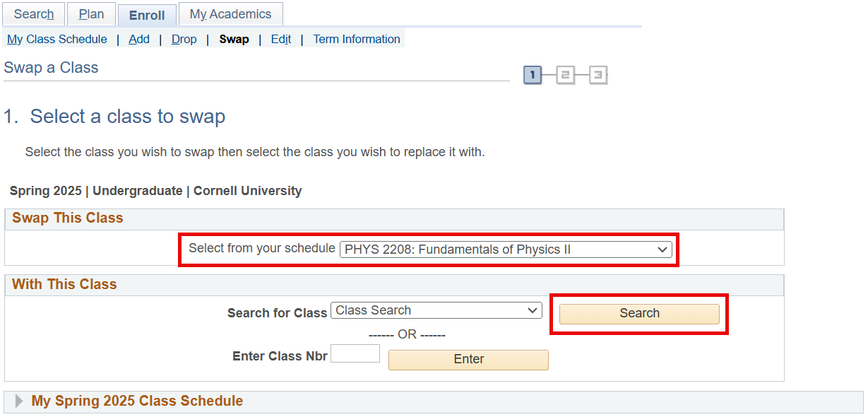Screen dimensions: 868x417
Task: View the Term Information link
Action: [x=357, y=40]
